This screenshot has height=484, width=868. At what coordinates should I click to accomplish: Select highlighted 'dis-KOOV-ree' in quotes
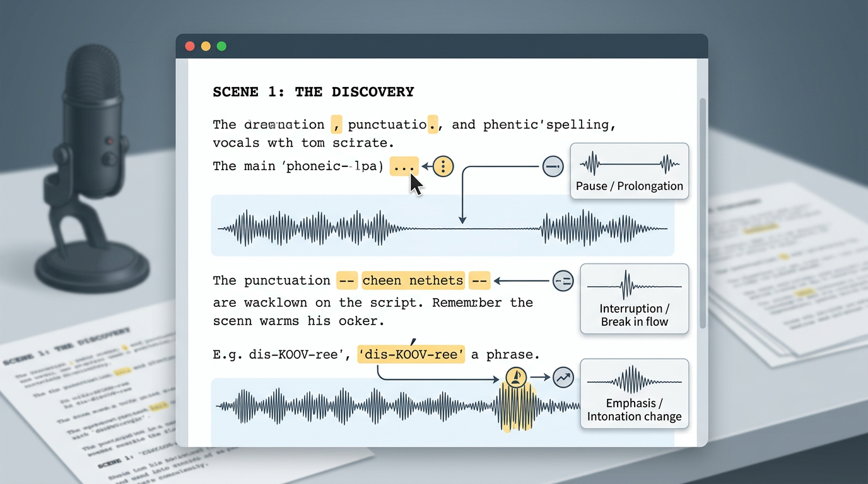point(411,355)
